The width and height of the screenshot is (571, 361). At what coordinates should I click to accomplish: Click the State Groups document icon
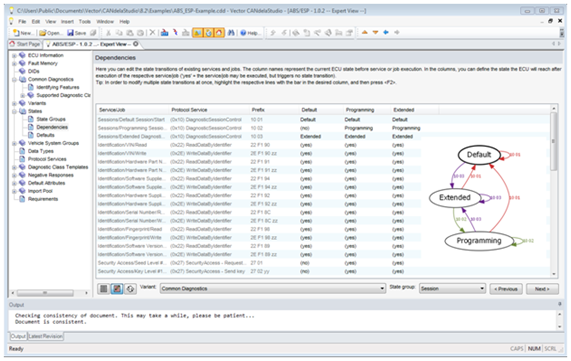point(31,119)
